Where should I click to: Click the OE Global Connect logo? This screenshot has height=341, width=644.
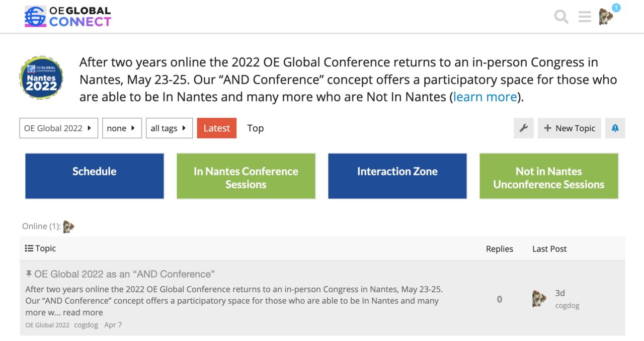click(68, 17)
